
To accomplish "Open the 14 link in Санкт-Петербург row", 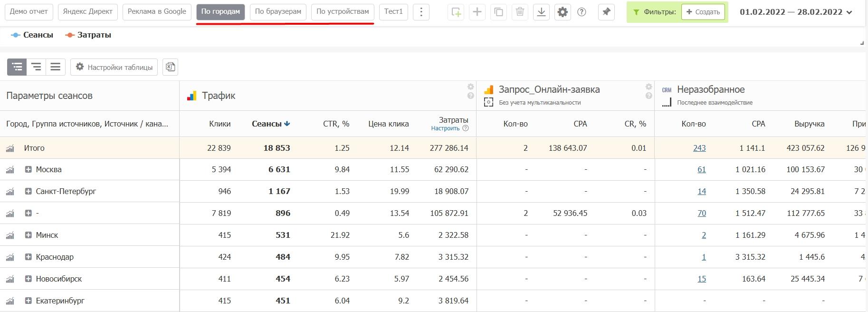I will tap(702, 191).
